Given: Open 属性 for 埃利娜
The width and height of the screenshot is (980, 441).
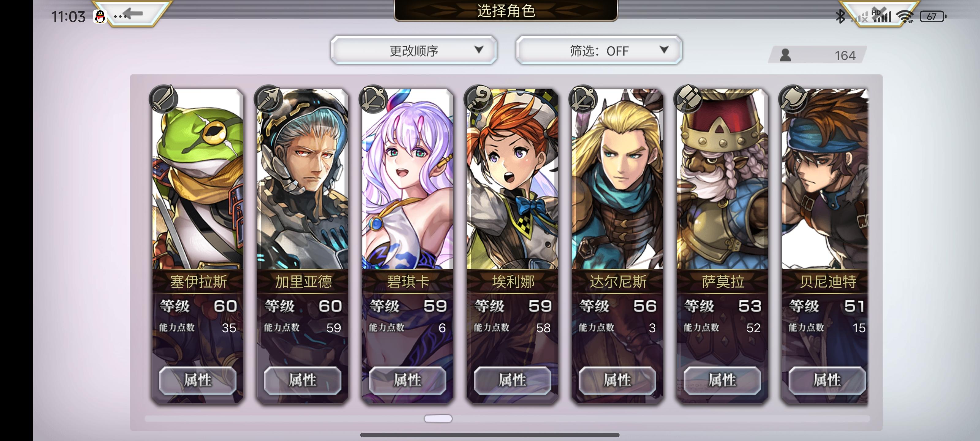Looking at the screenshot, I should coord(512,380).
